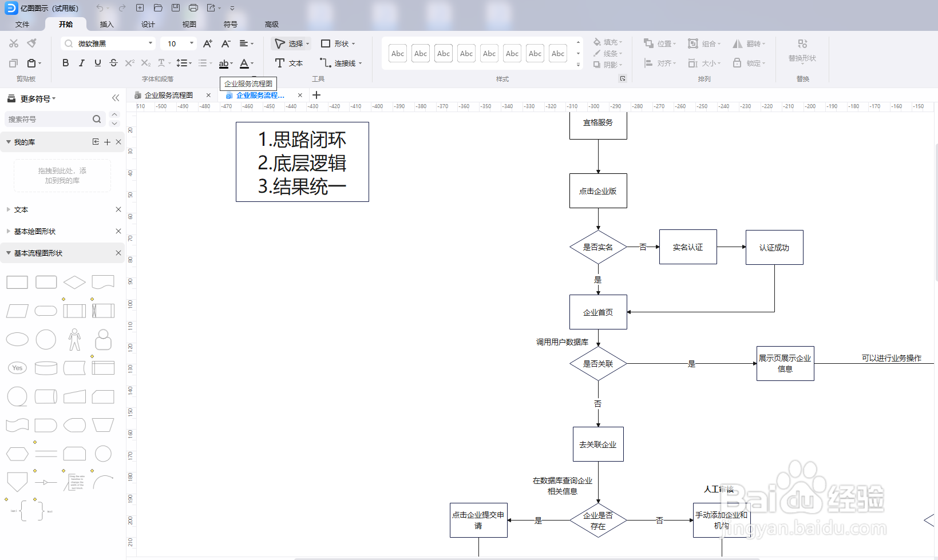The image size is (938, 560).
Task: Click the new document tab plus button
Action: [x=316, y=95]
